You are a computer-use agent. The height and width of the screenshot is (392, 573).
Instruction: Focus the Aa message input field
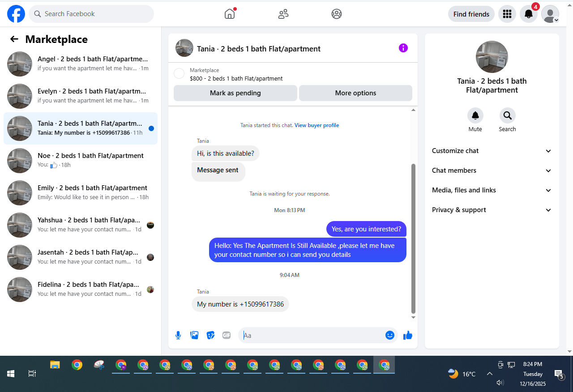tap(312, 335)
